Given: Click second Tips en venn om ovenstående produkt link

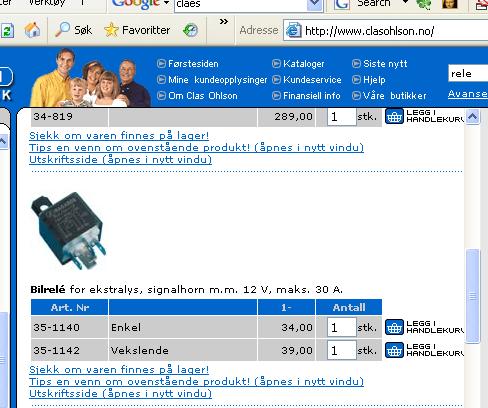Looking at the screenshot, I should click(196, 381).
